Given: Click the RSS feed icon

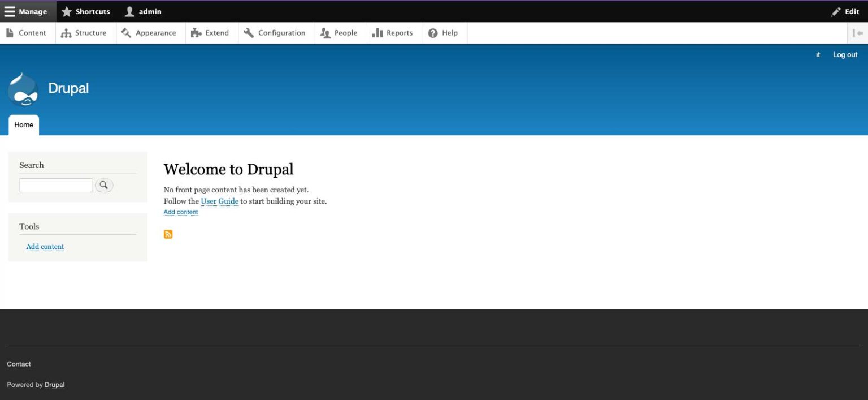Looking at the screenshot, I should pyautogui.click(x=168, y=234).
